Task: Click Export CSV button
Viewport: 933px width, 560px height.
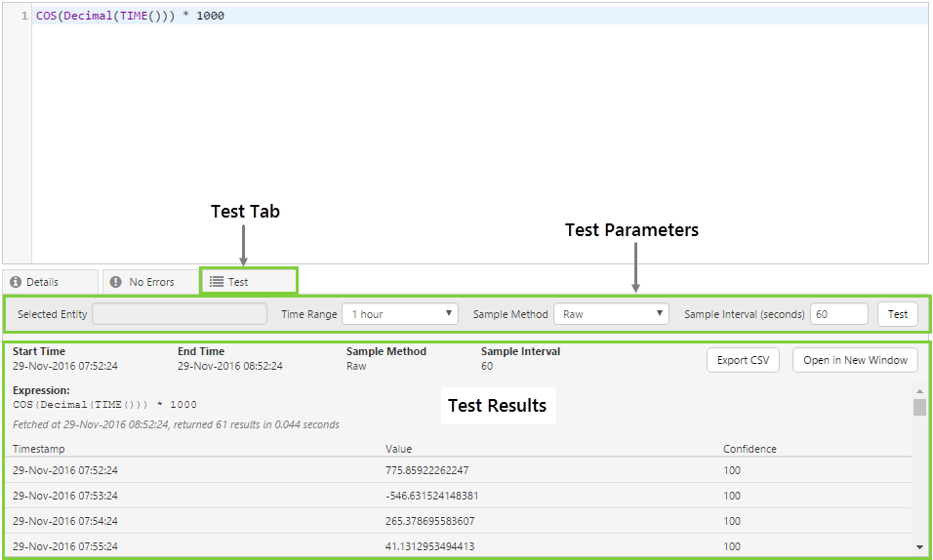Action: click(743, 360)
